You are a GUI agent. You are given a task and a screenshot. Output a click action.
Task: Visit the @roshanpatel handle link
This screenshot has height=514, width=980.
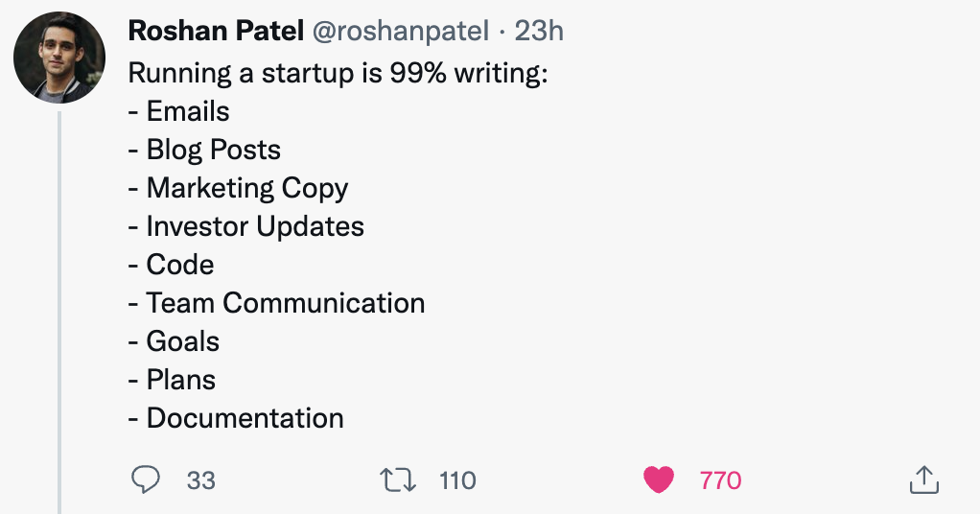click(x=400, y=32)
